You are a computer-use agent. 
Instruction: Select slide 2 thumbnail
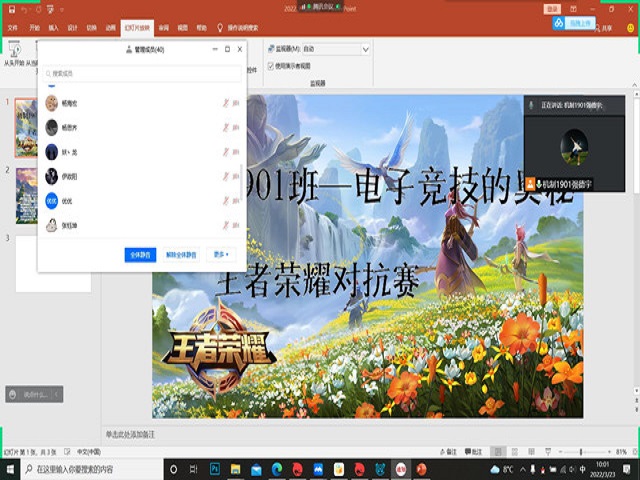(27, 196)
